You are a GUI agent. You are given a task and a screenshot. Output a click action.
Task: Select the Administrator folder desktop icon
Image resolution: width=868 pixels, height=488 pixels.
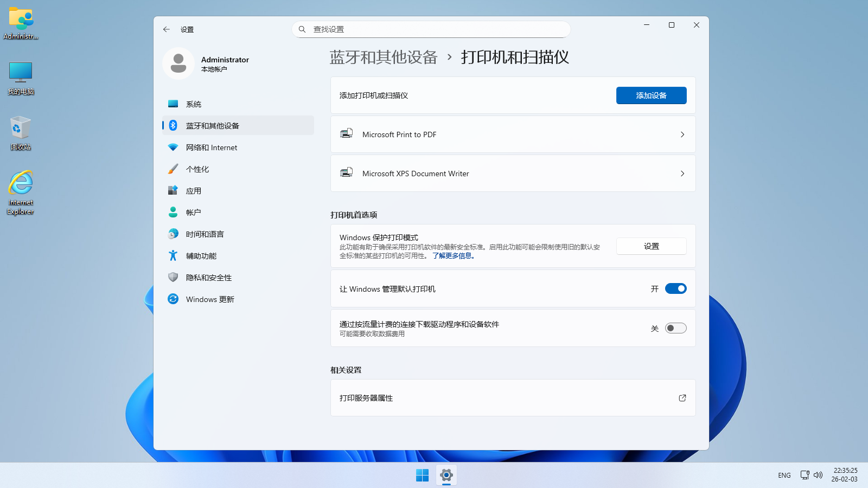click(x=21, y=24)
